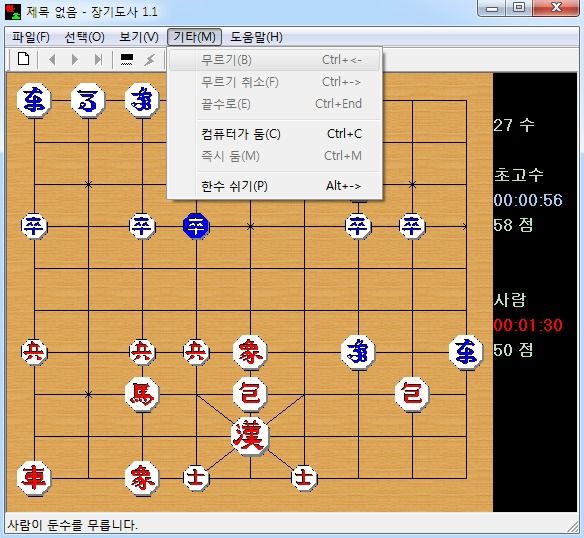584x538 pixels.
Task: Select the blue 卒 above the blue 象 on the right
Action: (358, 226)
